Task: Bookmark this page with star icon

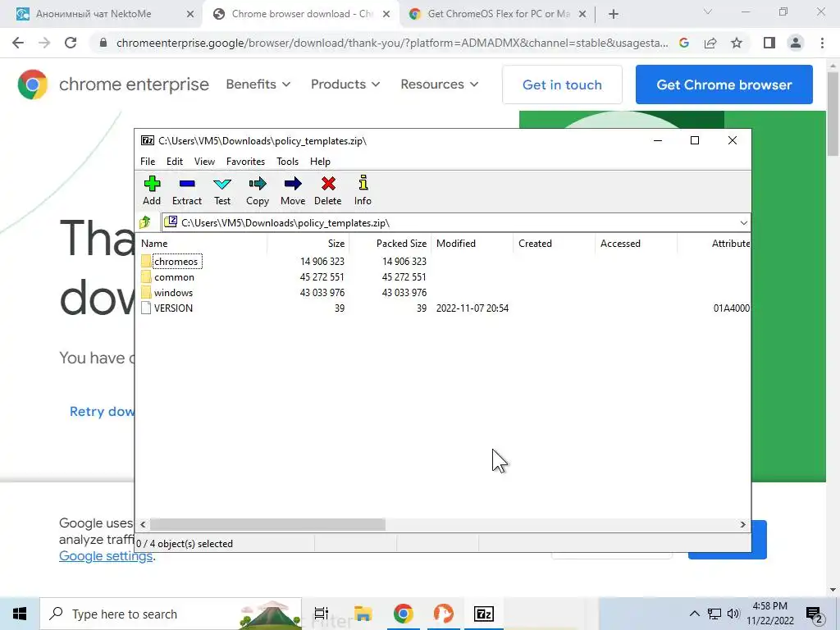Action: (737, 43)
